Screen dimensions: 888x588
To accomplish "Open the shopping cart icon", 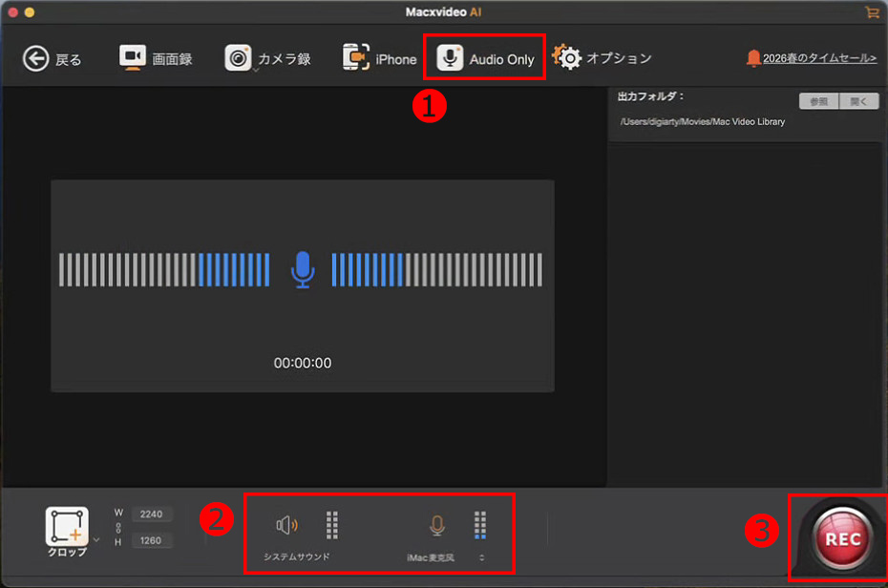I will pos(874,12).
